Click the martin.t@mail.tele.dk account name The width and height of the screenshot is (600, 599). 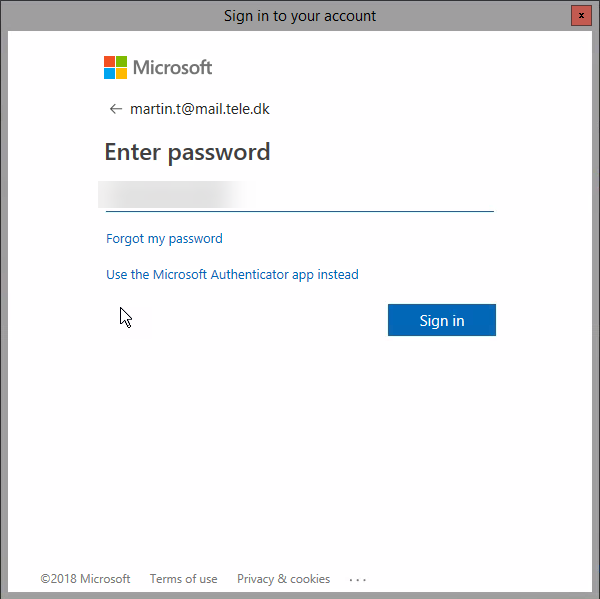click(200, 109)
